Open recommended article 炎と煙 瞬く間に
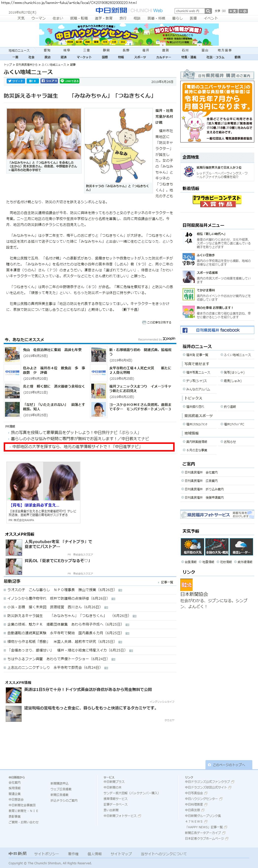 click(54, 386)
